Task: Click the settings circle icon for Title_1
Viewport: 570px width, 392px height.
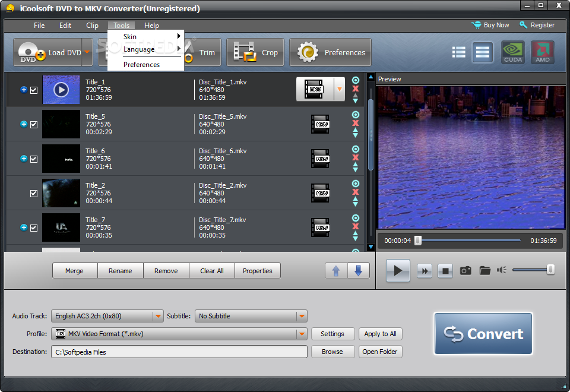Action: tap(356, 80)
